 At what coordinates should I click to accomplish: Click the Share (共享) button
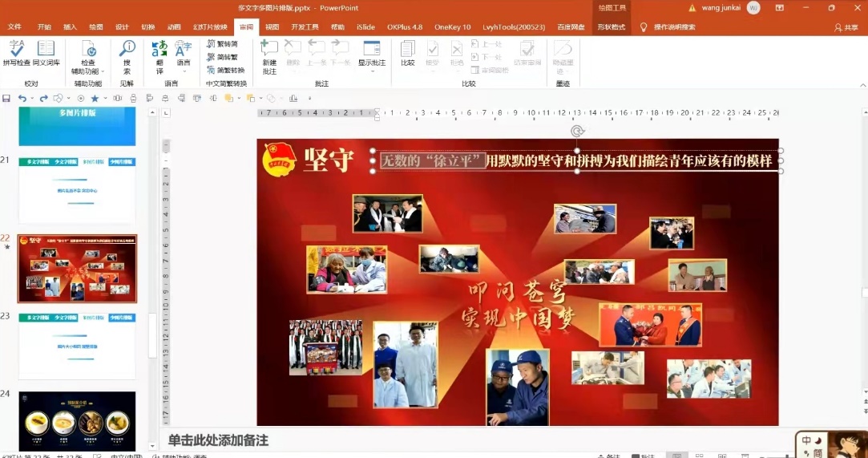click(846, 26)
